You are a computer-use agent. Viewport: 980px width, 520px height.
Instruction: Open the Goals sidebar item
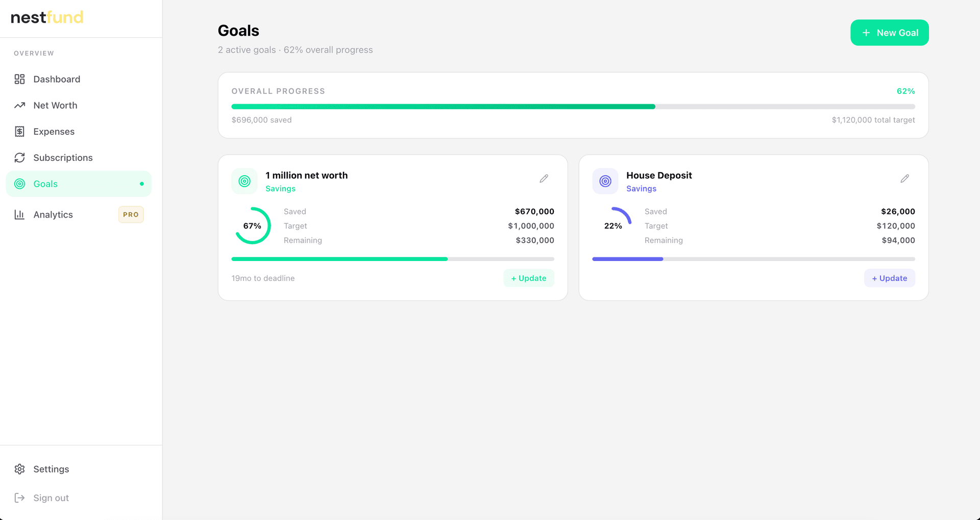pyautogui.click(x=79, y=184)
